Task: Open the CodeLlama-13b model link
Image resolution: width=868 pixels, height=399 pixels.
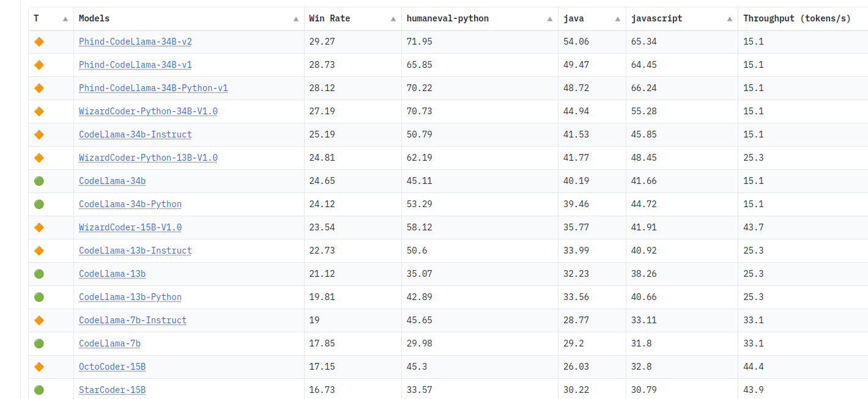Action: point(113,274)
